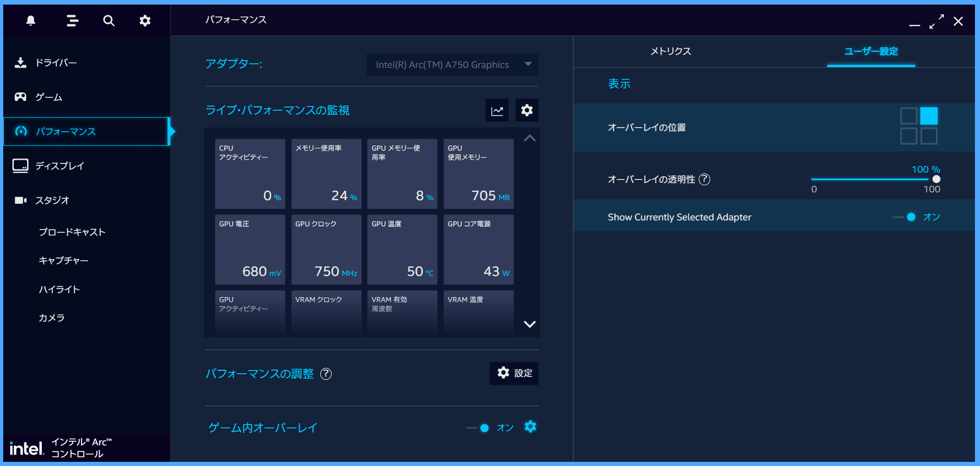Select the メモリー使用率 tile
Viewport: 980px width, 466px height.
pos(326,174)
